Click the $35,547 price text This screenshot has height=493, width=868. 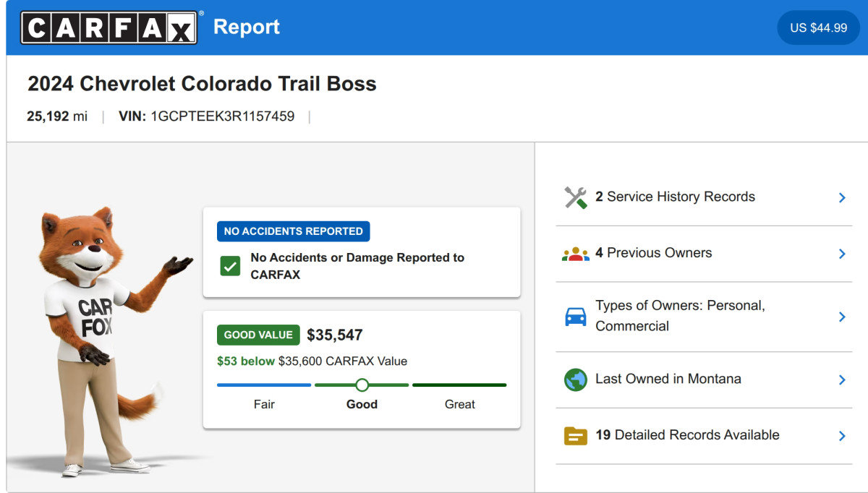point(335,335)
